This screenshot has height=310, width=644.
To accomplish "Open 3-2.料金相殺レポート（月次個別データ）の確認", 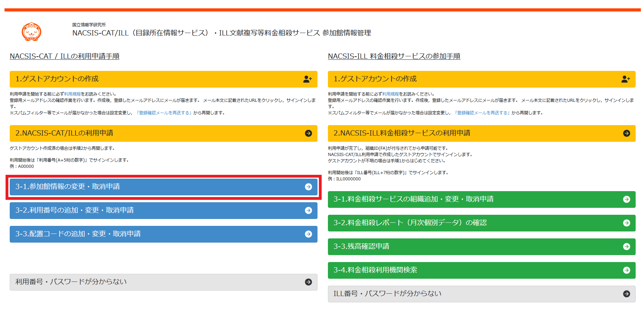I will [482, 223].
